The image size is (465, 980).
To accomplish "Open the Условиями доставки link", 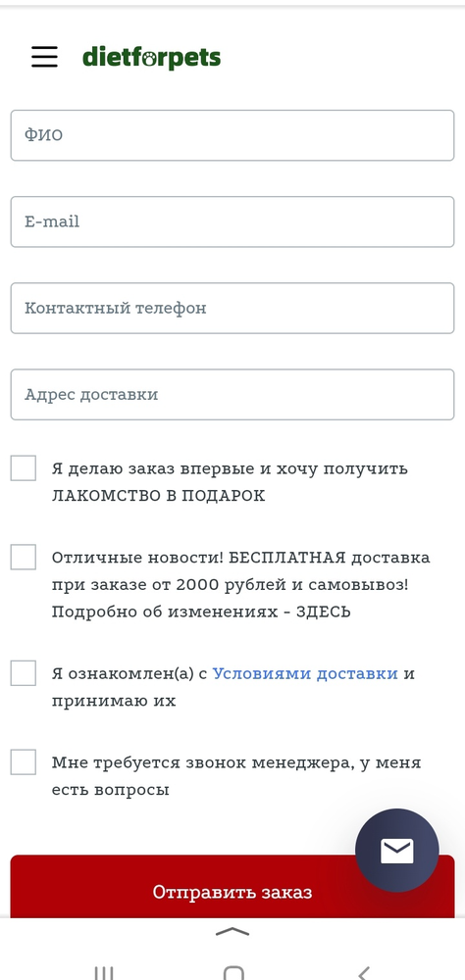I will coord(305,674).
